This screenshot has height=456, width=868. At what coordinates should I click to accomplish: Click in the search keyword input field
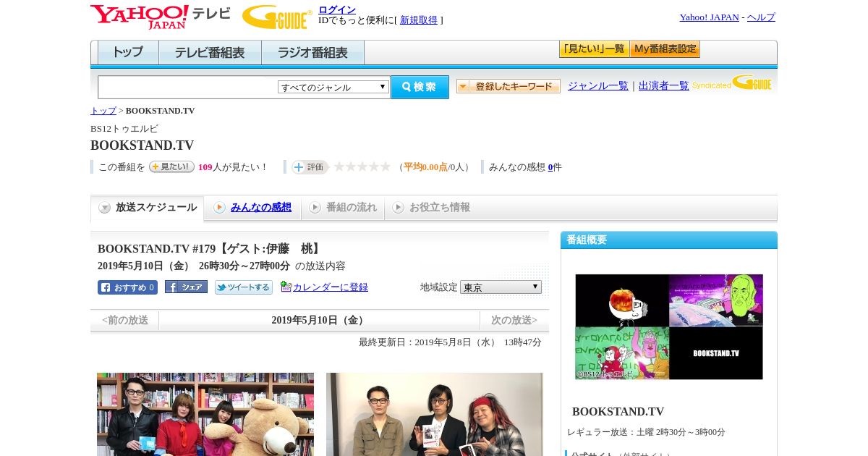pos(188,87)
